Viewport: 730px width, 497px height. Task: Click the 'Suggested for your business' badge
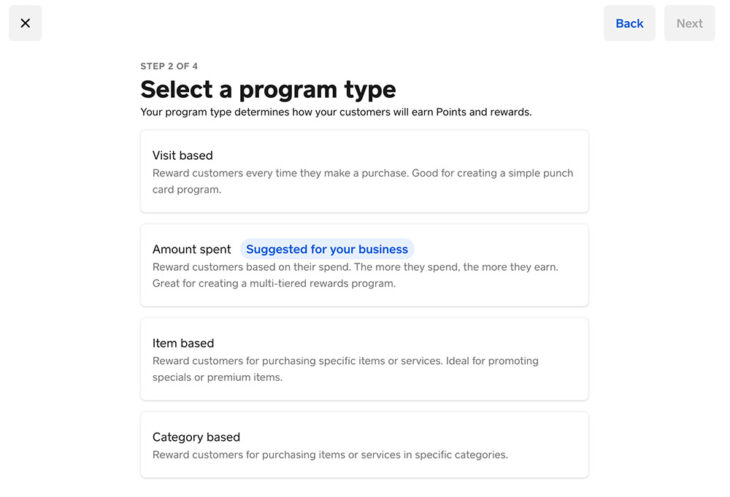click(x=327, y=249)
